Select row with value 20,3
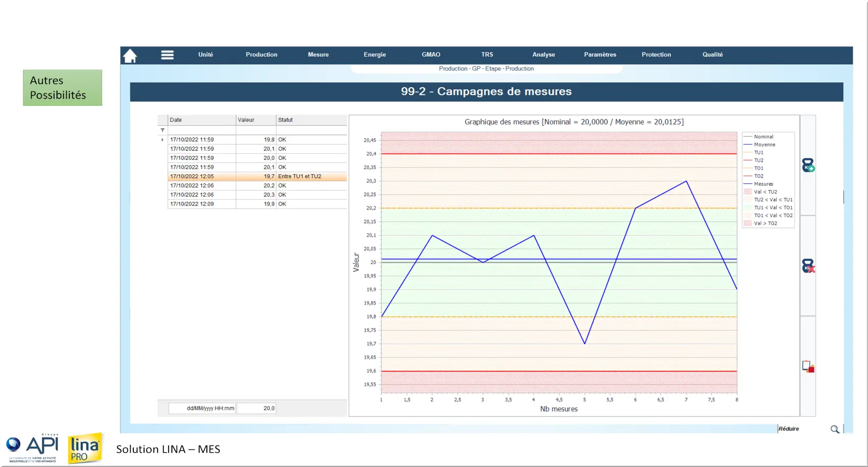868x467 pixels. [x=257, y=195]
